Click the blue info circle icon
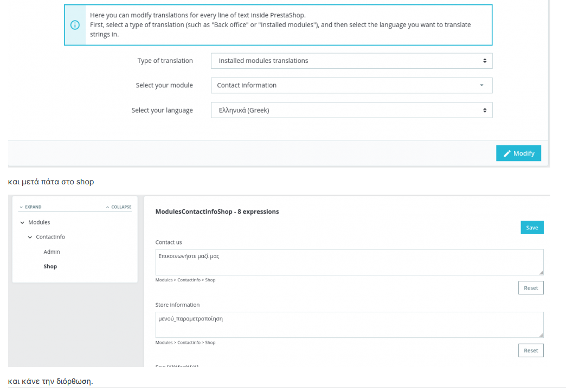This screenshot has width=566, height=392. pos(75,25)
